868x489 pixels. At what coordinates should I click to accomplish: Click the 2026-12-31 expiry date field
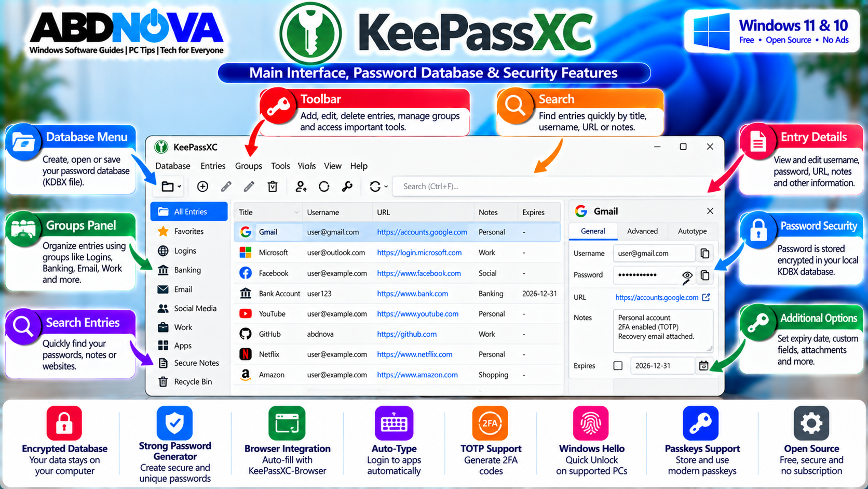[x=662, y=366]
